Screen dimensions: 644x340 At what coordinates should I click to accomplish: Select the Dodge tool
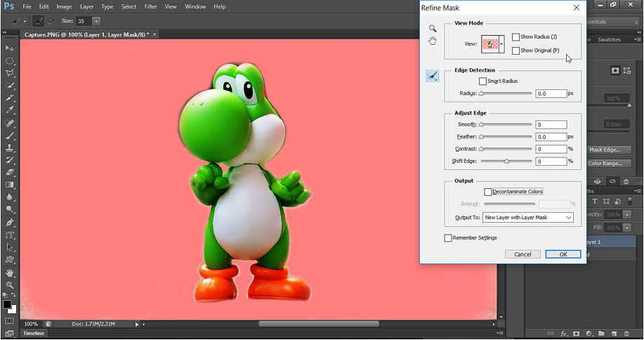pyautogui.click(x=9, y=209)
